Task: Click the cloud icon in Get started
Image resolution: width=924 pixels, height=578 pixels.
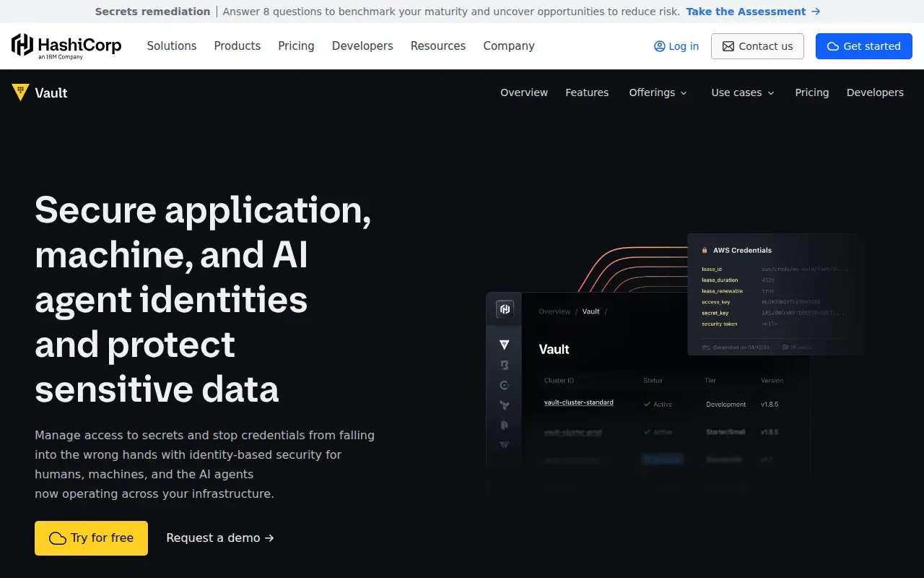Action: (833, 46)
